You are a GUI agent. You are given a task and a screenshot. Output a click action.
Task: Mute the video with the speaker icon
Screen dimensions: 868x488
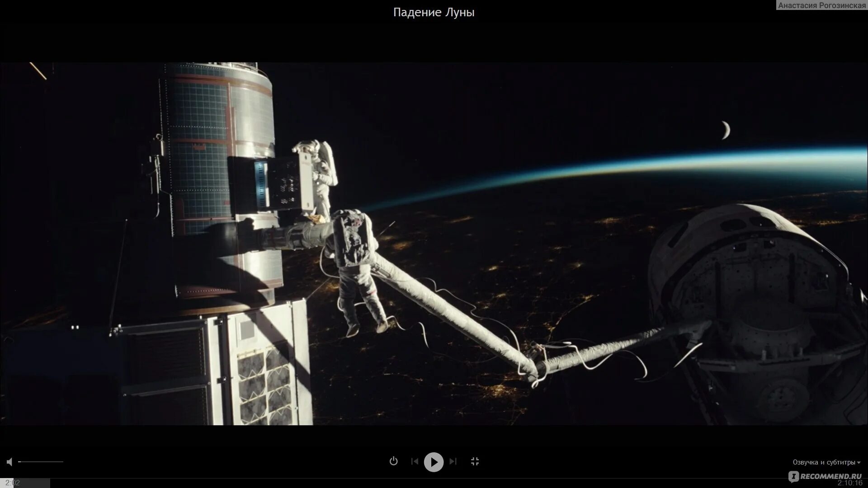[x=9, y=461]
